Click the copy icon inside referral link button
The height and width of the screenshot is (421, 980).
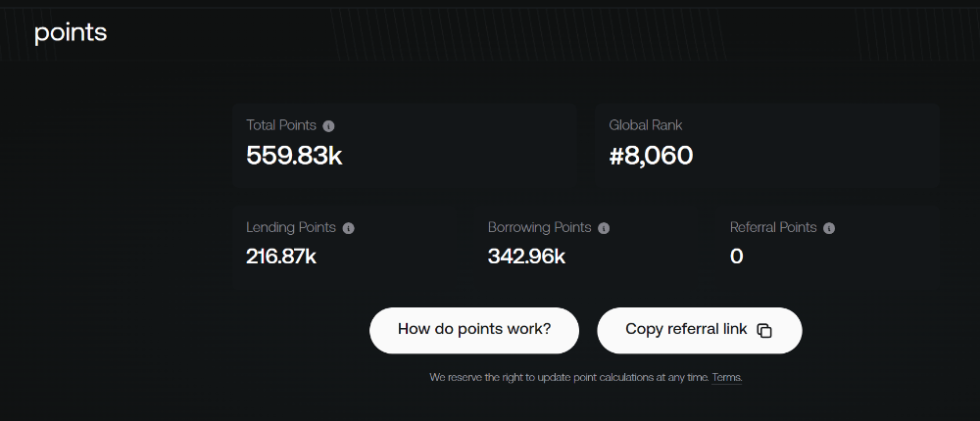pos(764,330)
